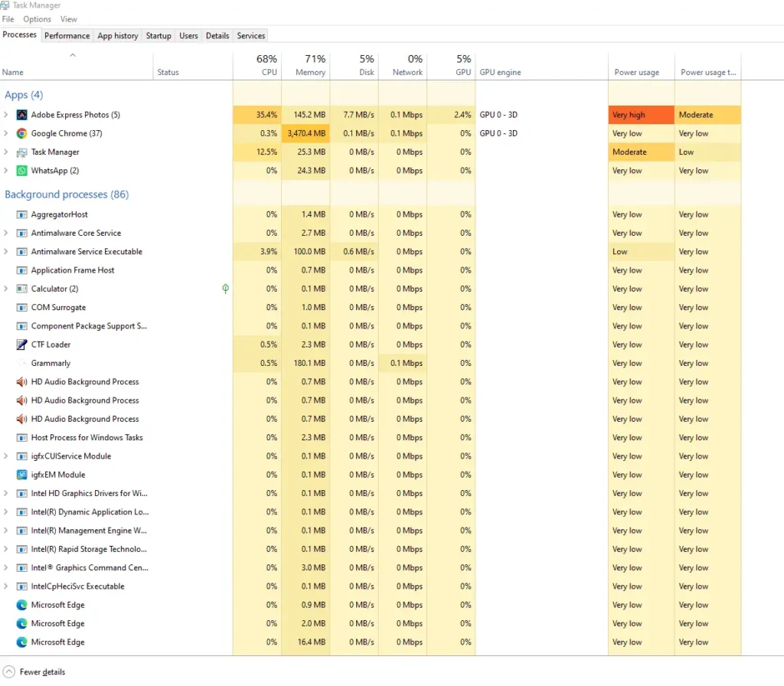The image size is (784, 686).
Task: Click the Calculator process icon
Action: click(21, 289)
